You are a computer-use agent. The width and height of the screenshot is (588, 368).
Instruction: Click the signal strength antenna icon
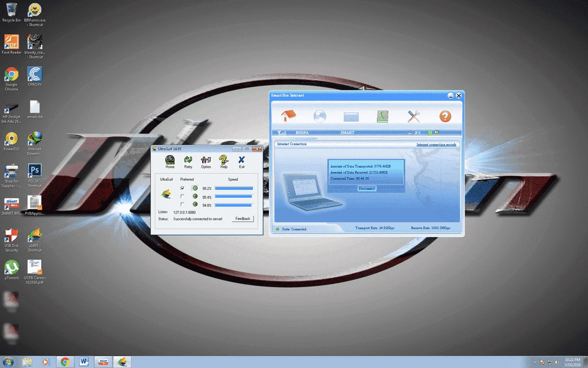coord(281,132)
